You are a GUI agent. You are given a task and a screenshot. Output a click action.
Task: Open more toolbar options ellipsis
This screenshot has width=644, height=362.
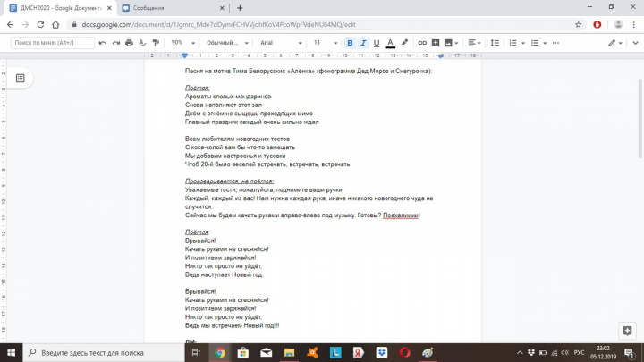(555, 43)
